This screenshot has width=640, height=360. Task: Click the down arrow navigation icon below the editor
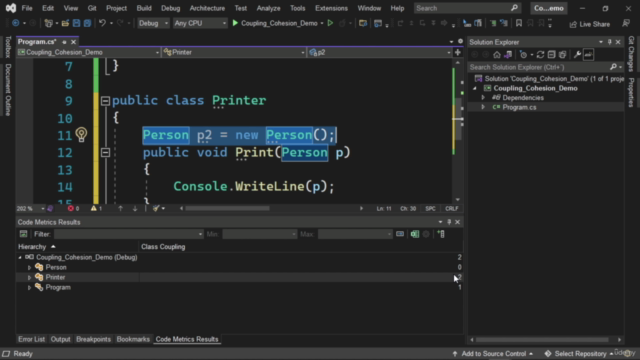coord(135,209)
